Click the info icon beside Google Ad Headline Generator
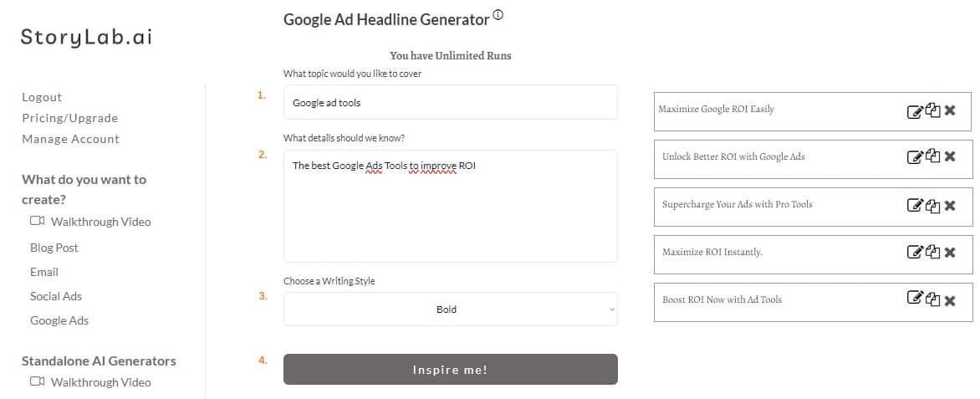This screenshot has width=980, height=399. 498,15
